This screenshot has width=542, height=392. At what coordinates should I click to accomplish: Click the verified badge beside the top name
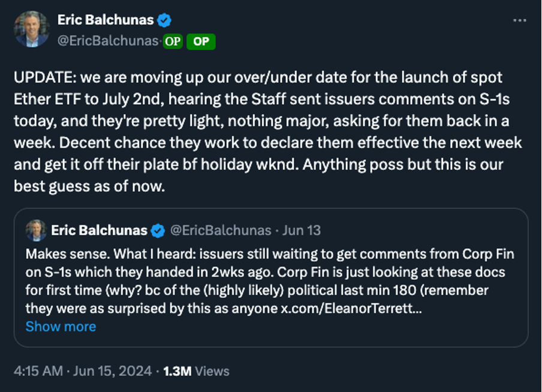(x=164, y=20)
